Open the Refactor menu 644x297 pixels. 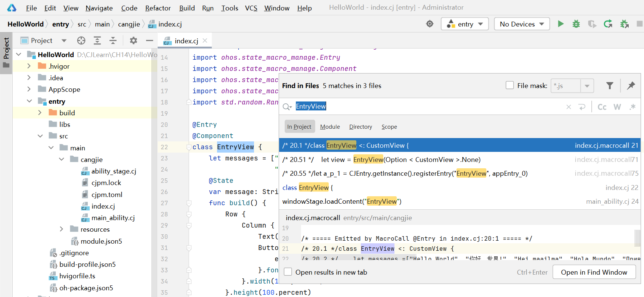click(158, 8)
